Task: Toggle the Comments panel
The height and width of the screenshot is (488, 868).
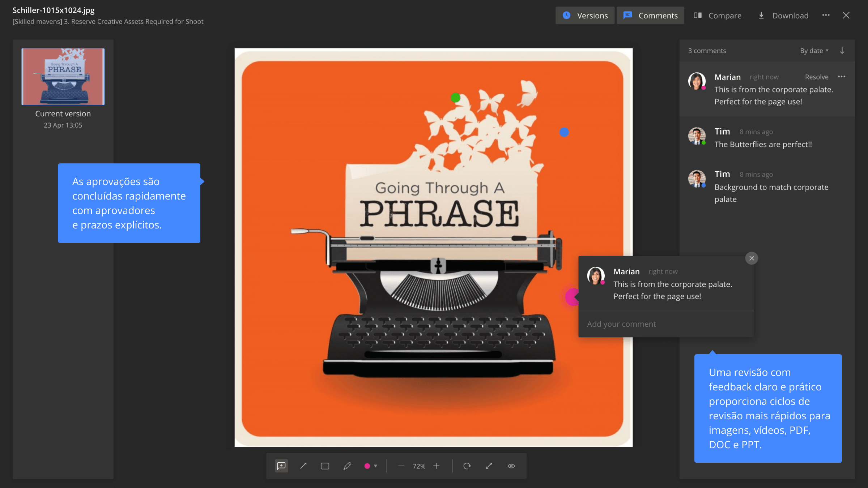Action: (x=650, y=16)
